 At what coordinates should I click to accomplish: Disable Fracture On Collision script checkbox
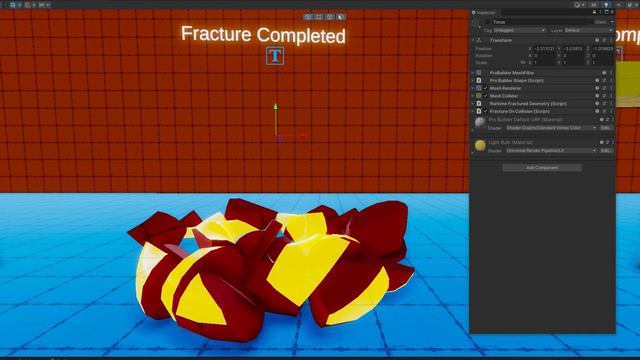pos(486,111)
